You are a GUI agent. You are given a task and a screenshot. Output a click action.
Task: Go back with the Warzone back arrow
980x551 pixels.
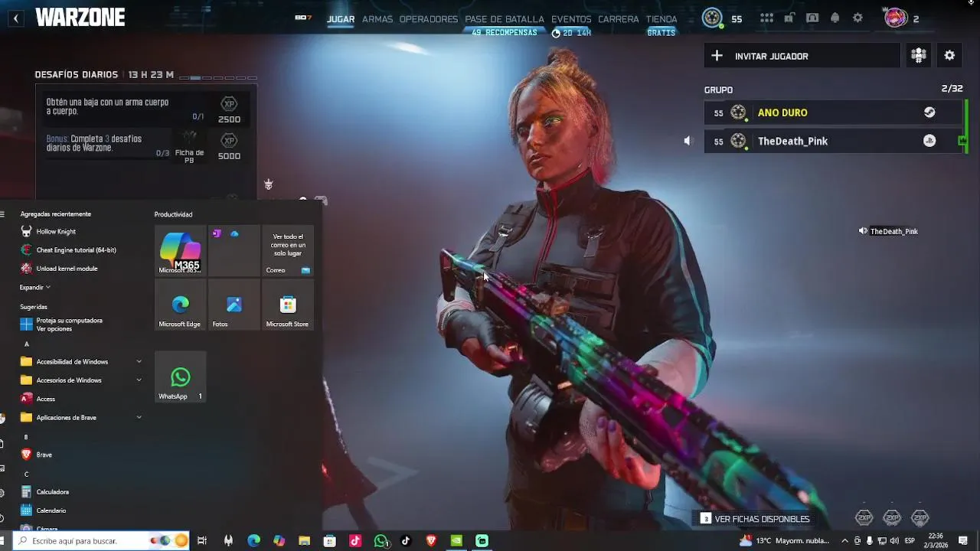tap(16, 18)
